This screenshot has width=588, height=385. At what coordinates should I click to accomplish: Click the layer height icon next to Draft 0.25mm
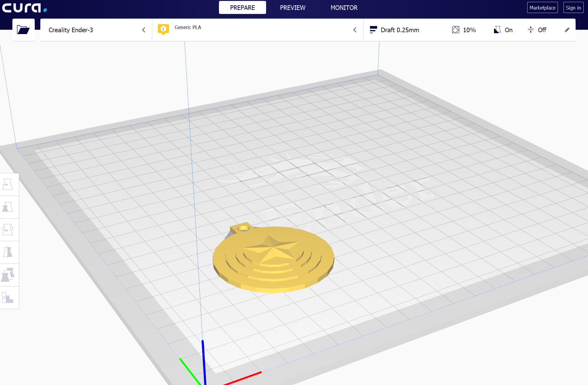pos(374,30)
